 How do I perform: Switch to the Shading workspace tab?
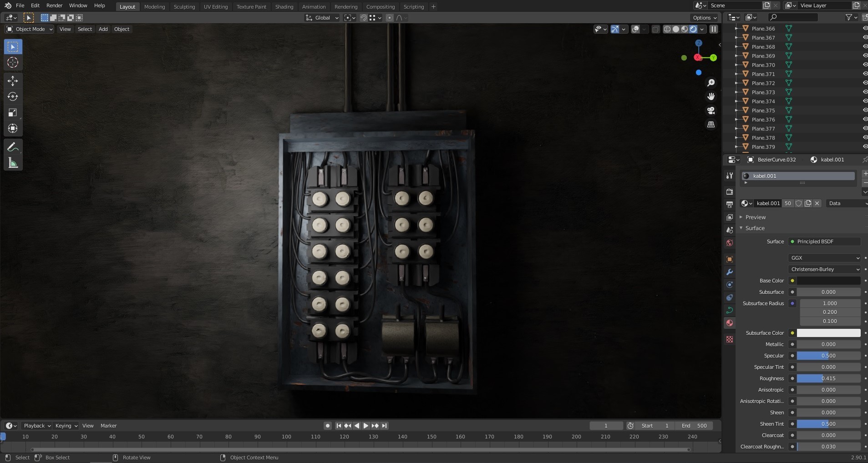(284, 6)
